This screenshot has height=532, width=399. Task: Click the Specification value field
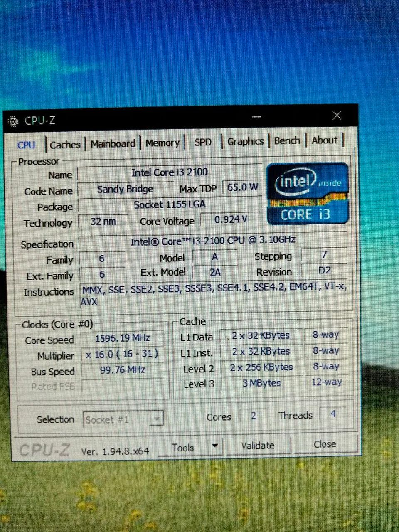click(x=213, y=241)
